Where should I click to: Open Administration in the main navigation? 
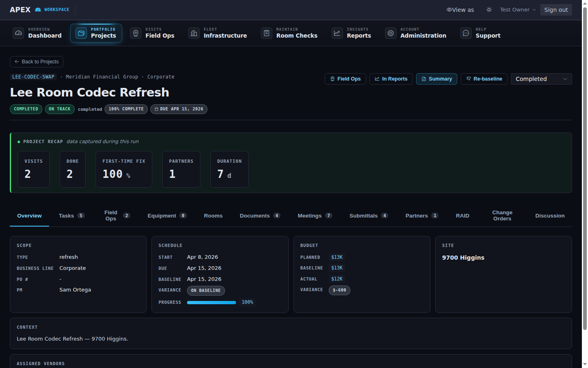(416, 33)
